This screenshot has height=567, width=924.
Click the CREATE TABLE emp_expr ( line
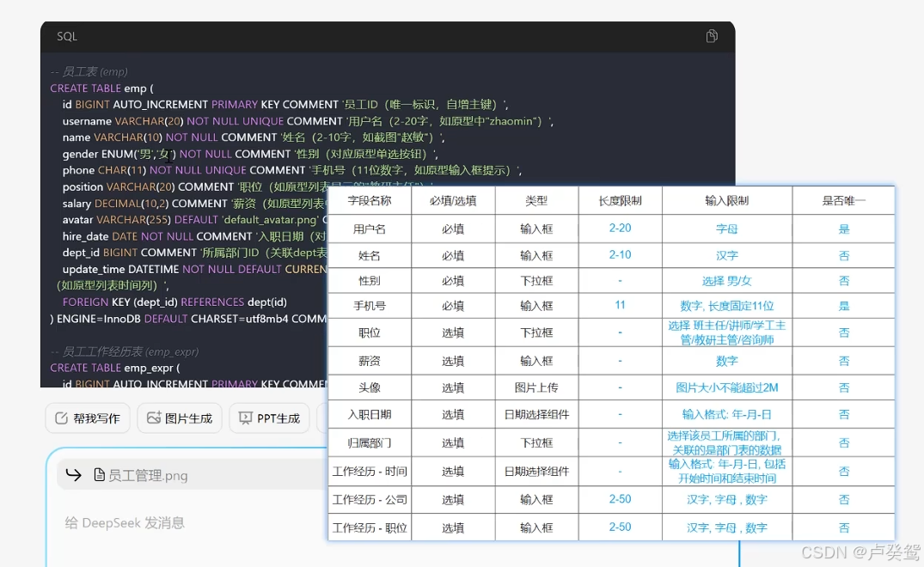tap(115, 368)
